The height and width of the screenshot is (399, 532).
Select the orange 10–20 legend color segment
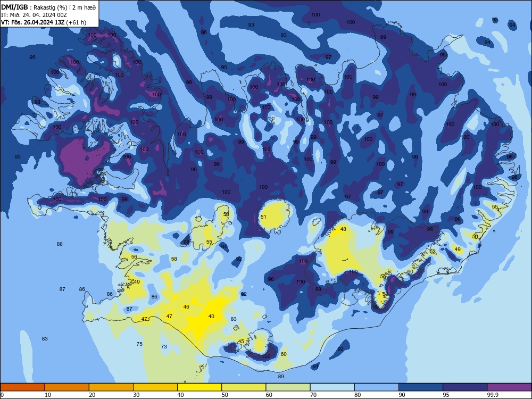(67, 387)
